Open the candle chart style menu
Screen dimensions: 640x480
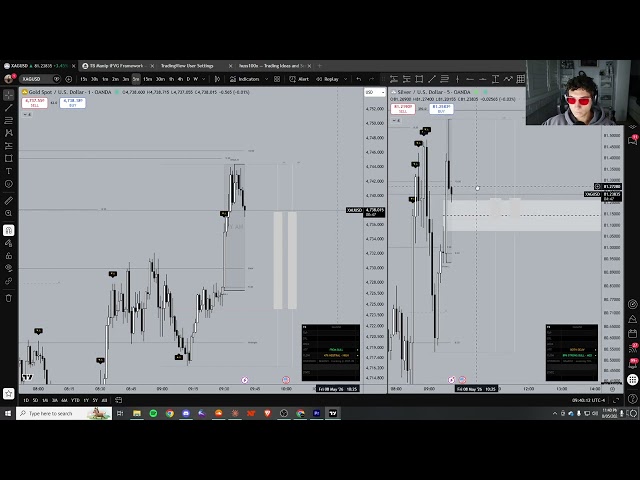(x=218, y=79)
